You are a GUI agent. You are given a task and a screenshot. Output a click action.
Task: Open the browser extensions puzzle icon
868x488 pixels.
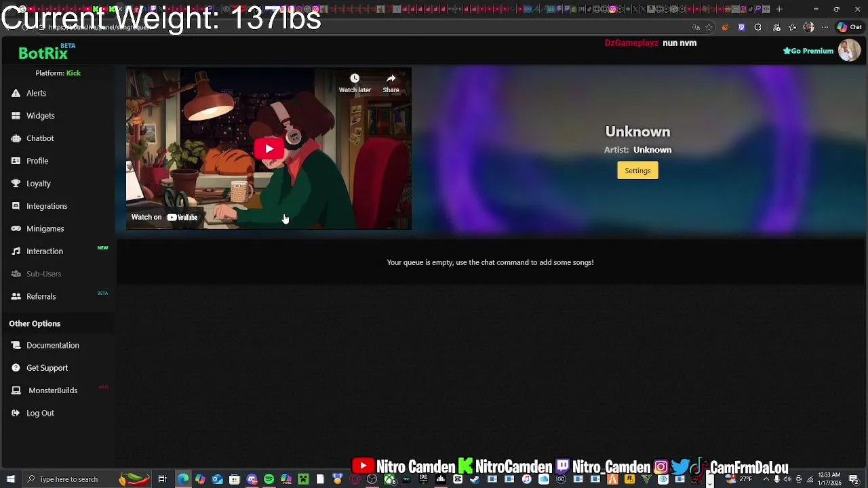(x=757, y=27)
